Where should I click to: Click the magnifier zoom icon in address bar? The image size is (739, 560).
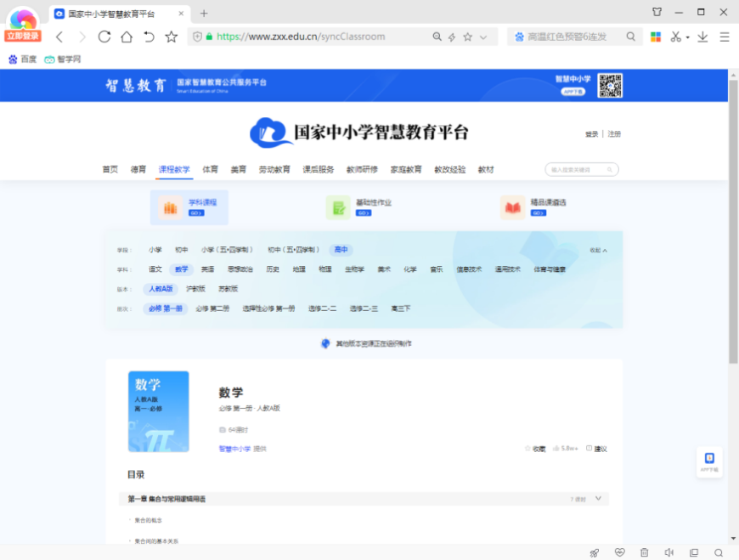(x=437, y=37)
